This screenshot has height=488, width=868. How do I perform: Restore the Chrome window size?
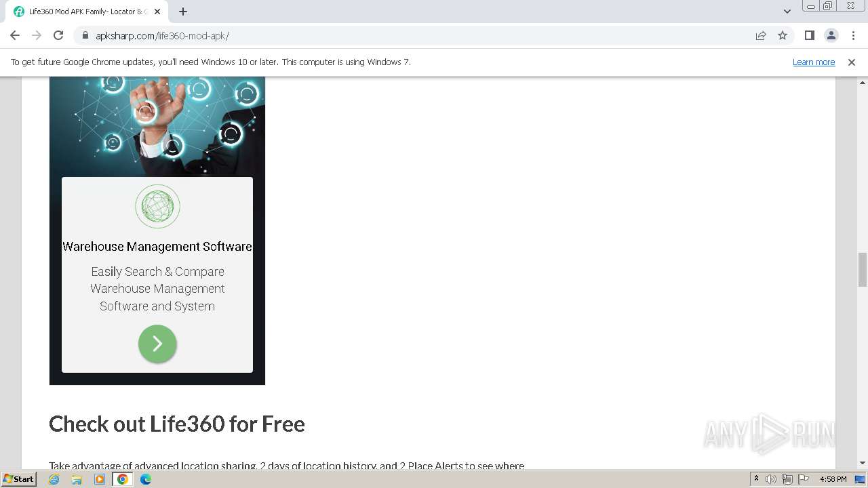(x=828, y=6)
